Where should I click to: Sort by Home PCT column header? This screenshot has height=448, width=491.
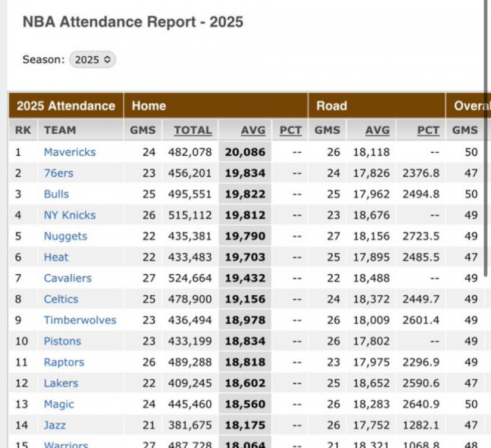tap(290, 130)
